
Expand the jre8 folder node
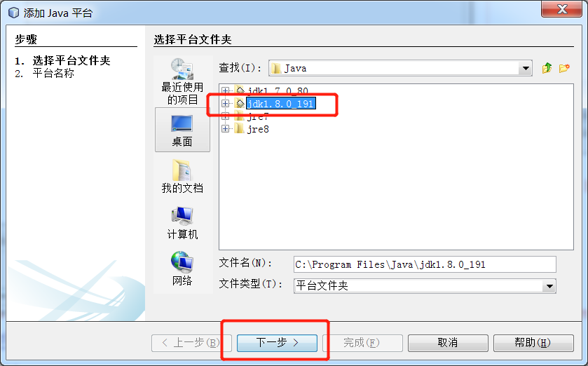225,129
